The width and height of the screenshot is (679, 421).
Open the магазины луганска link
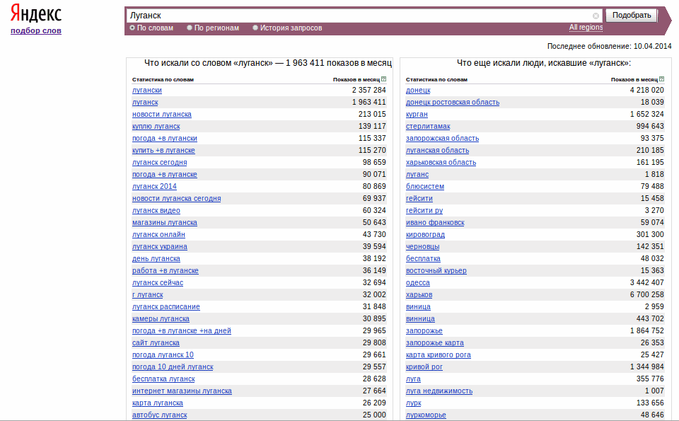click(165, 223)
